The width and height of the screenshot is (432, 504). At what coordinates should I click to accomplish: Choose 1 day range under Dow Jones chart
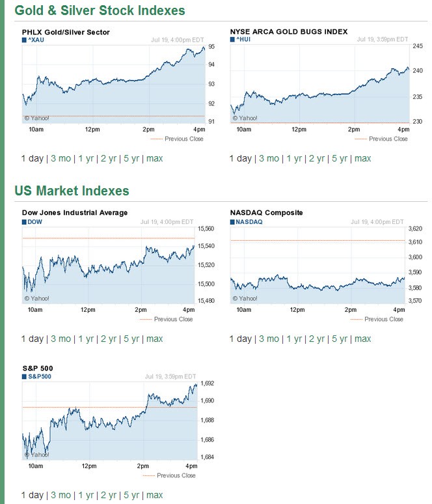pos(33,339)
